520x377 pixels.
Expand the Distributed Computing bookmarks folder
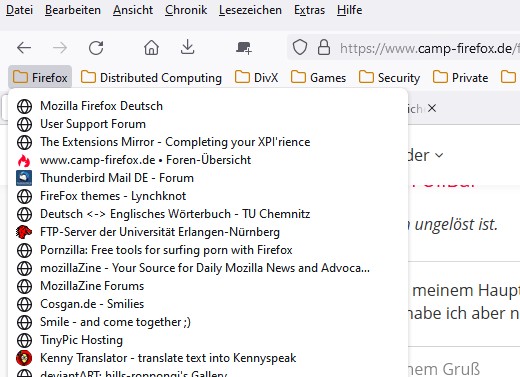[151, 78]
